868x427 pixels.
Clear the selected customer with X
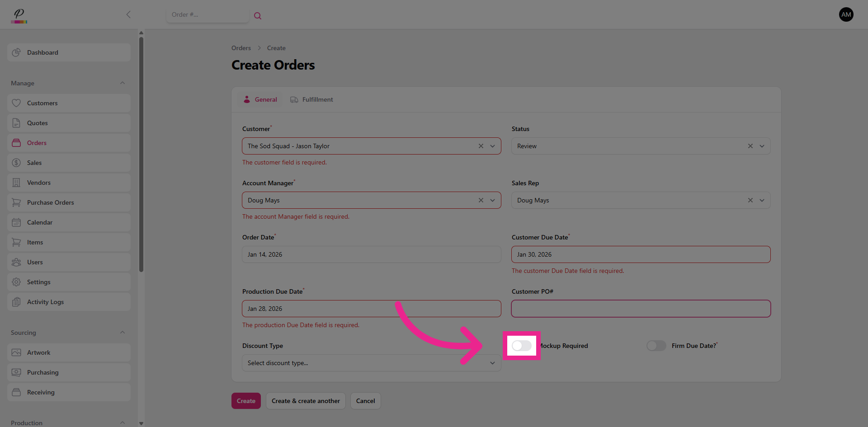pos(481,146)
